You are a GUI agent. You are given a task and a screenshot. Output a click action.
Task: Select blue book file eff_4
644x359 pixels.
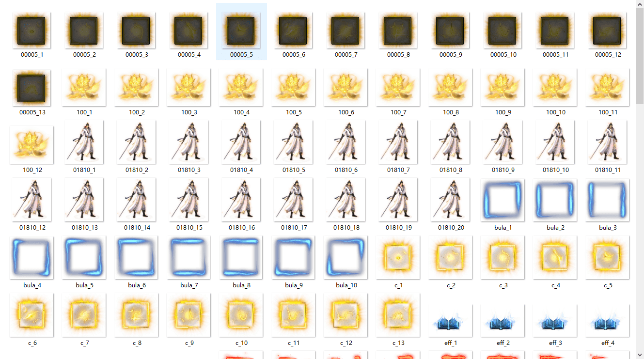click(607, 321)
